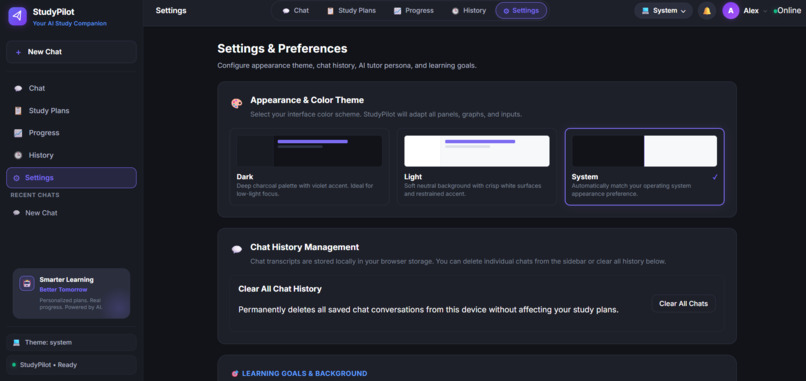This screenshot has width=806, height=381.
Task: Click the Study Plans clipboard icon in sidebar
Action: point(19,111)
